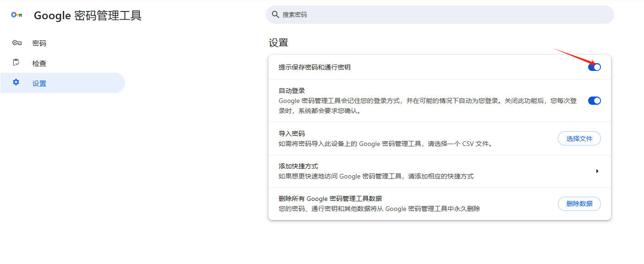Image resolution: width=644 pixels, height=264 pixels.
Task: Click the Google 密码管理工具 title text
Action: [x=88, y=16]
